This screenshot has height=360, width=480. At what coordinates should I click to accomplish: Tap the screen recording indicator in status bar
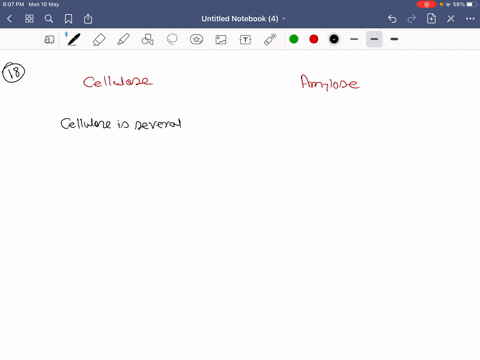click(426, 4)
